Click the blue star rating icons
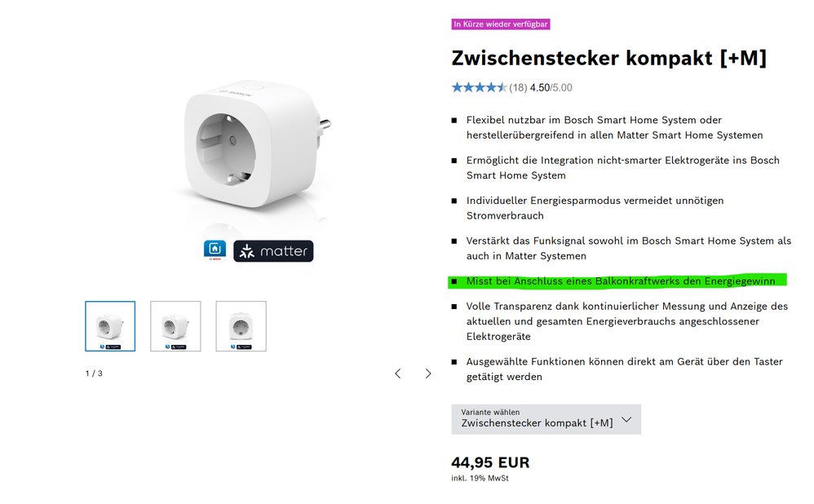Image resolution: width=814 pixels, height=504 pixels. coord(480,87)
